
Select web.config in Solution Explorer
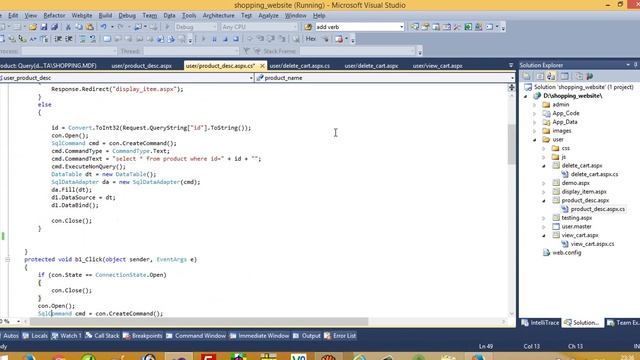click(x=567, y=253)
